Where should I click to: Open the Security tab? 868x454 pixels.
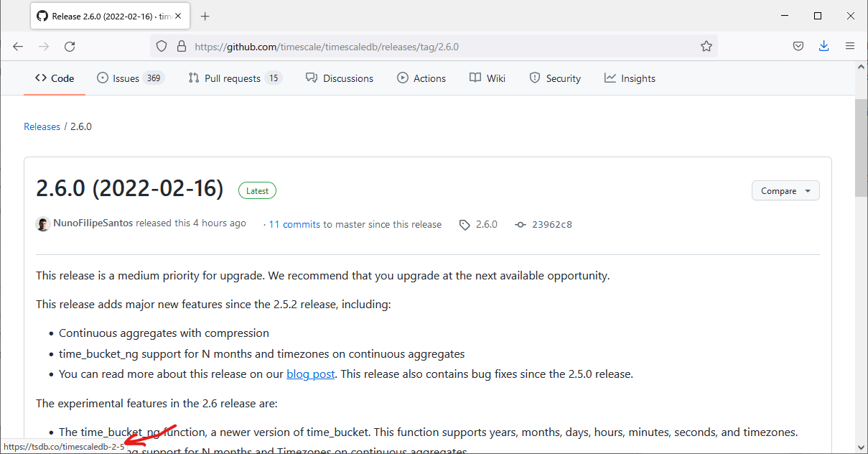[x=555, y=78]
